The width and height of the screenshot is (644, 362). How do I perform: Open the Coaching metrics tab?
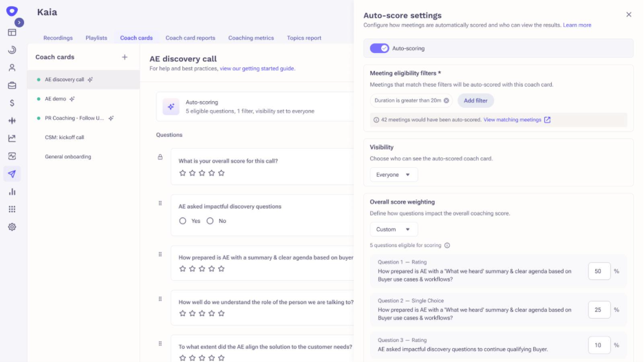click(251, 38)
